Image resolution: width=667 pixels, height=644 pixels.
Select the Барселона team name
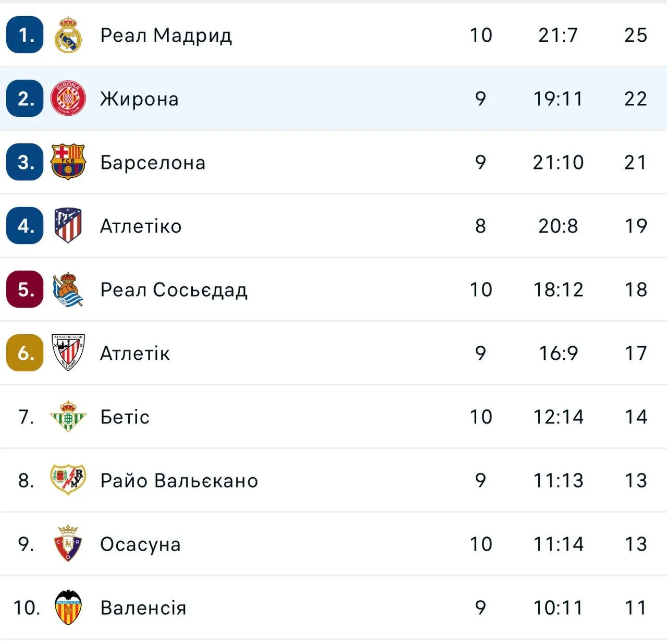click(153, 163)
